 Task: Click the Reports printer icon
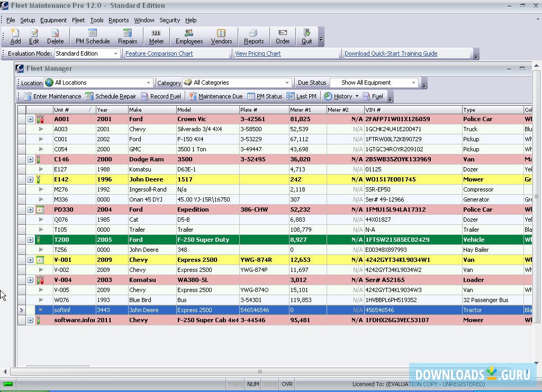coord(254,36)
